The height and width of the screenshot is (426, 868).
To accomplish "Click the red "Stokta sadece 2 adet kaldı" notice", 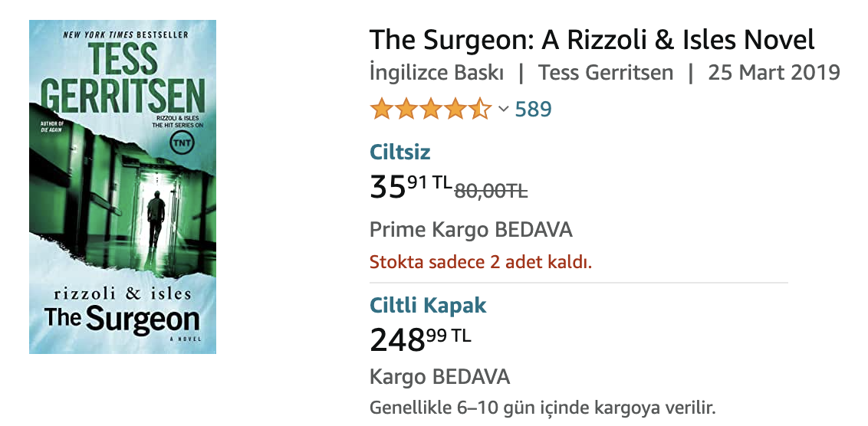I will pos(481,262).
